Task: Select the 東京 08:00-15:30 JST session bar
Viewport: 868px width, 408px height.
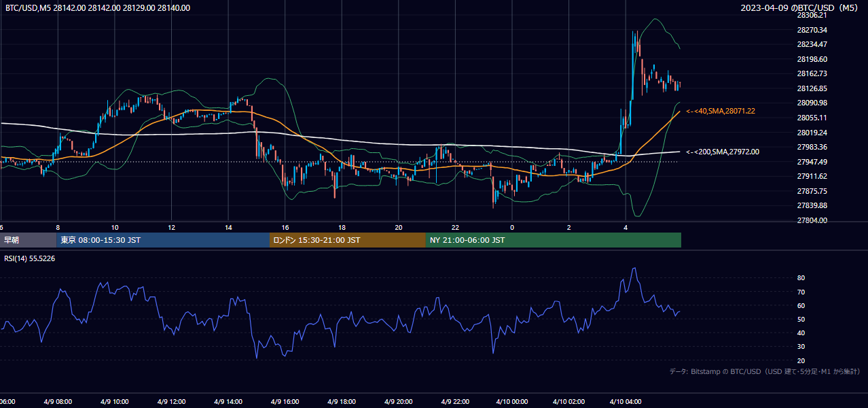Action: point(163,240)
